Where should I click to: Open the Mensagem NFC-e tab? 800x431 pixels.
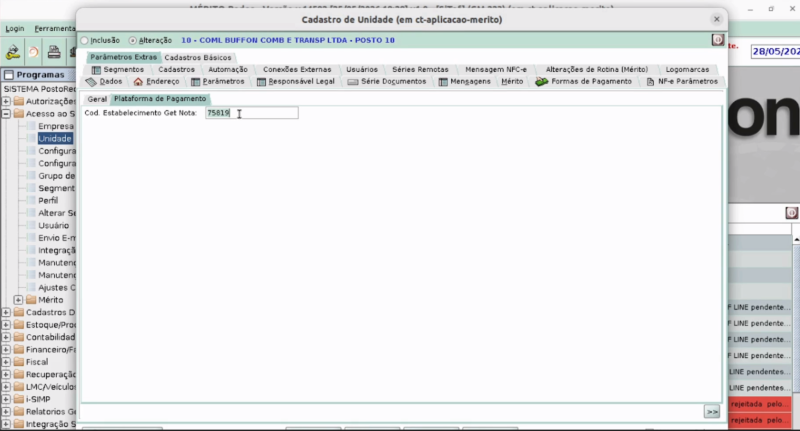click(495, 69)
